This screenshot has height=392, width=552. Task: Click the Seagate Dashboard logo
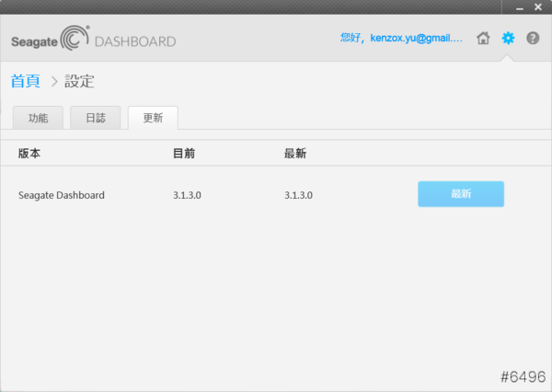pyautogui.click(x=93, y=38)
